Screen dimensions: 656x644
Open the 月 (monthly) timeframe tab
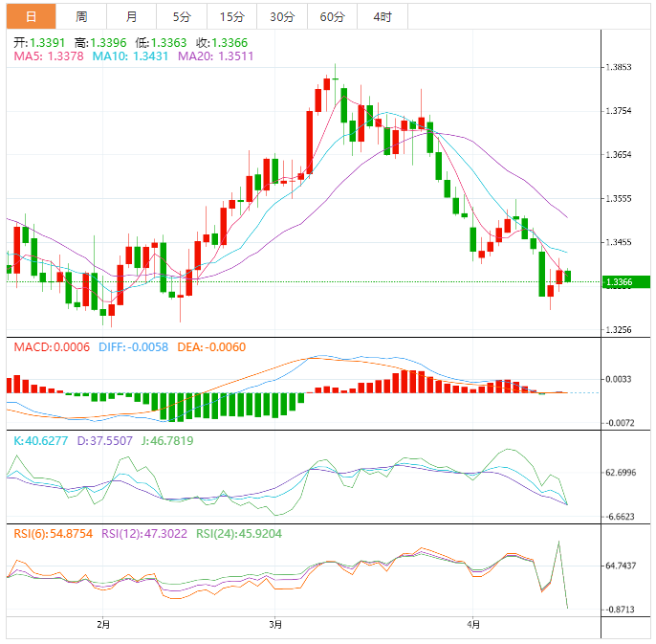tap(131, 16)
